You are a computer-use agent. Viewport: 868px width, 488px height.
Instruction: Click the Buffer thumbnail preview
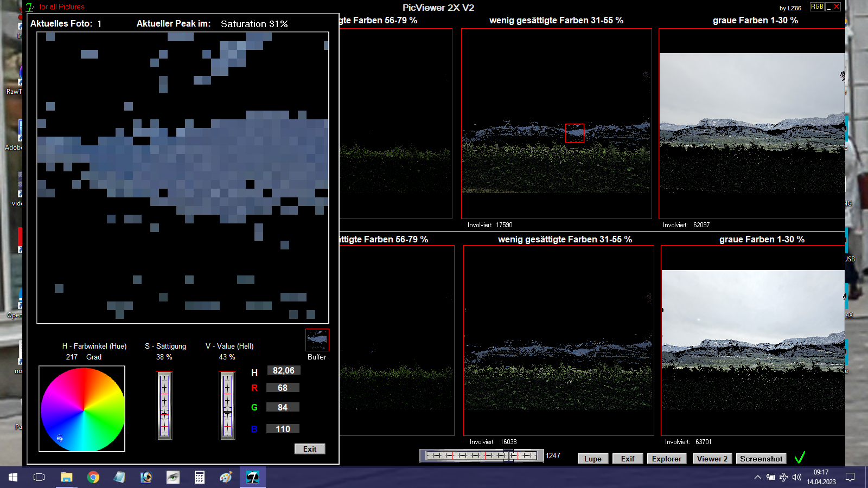[x=317, y=340]
